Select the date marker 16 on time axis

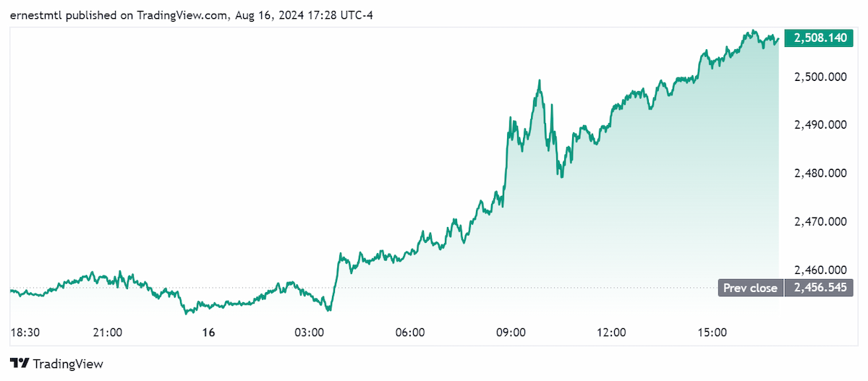tap(208, 333)
